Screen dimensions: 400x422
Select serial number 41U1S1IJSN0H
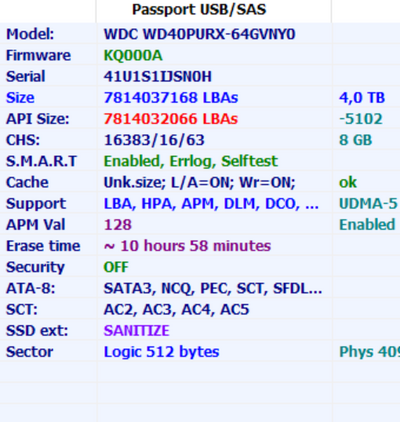pyautogui.click(x=158, y=76)
